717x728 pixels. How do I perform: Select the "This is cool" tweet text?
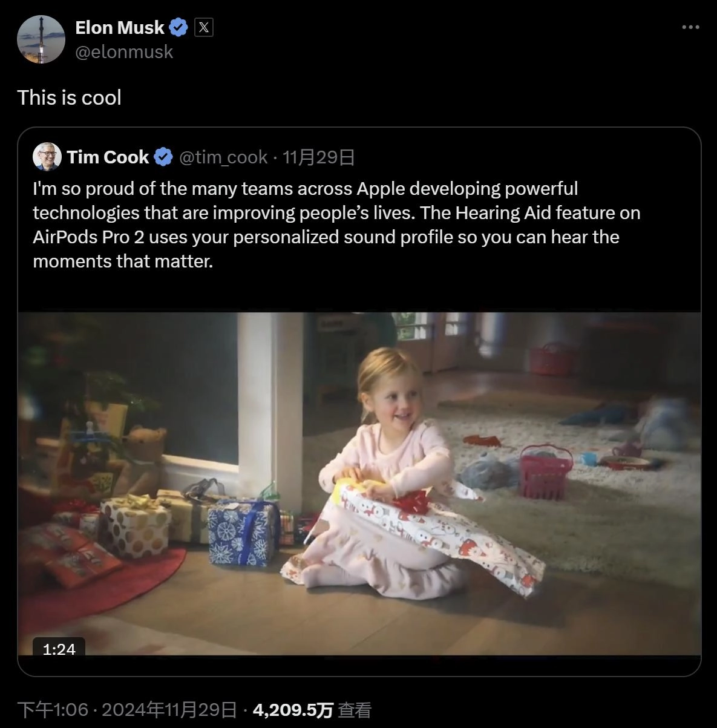[x=70, y=97]
